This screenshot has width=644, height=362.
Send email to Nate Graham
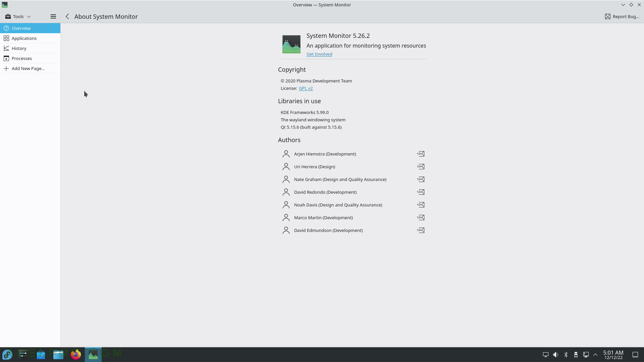coord(421,179)
